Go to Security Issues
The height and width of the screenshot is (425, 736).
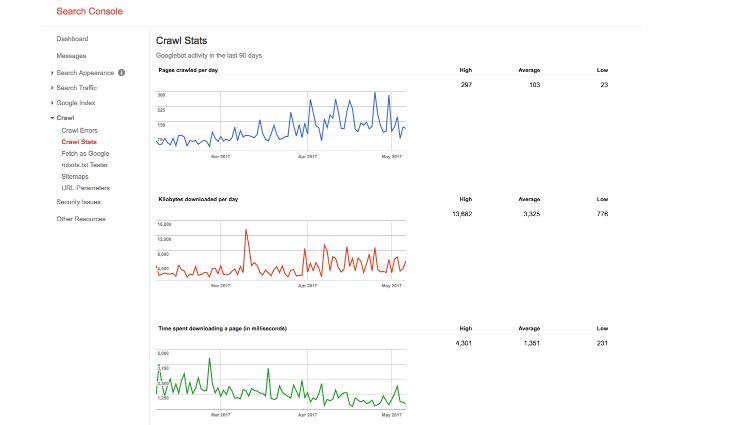78,202
